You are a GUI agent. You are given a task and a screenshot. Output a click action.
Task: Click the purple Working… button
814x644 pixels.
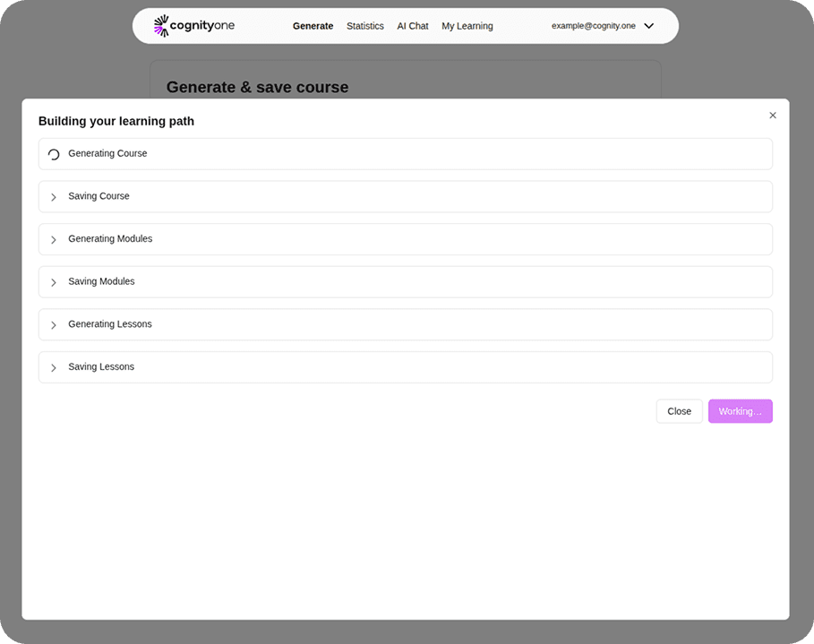(x=740, y=411)
